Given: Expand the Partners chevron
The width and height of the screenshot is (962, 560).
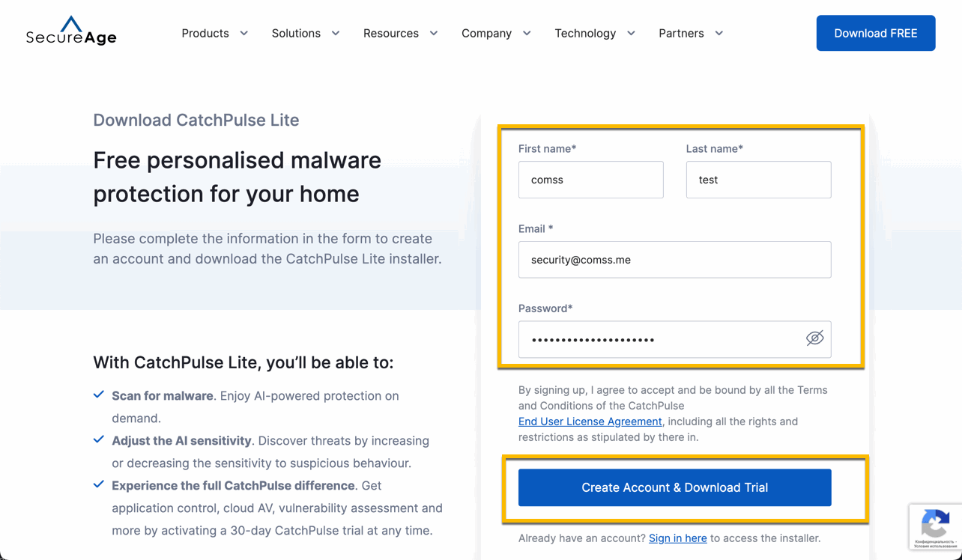Looking at the screenshot, I should pos(719,34).
